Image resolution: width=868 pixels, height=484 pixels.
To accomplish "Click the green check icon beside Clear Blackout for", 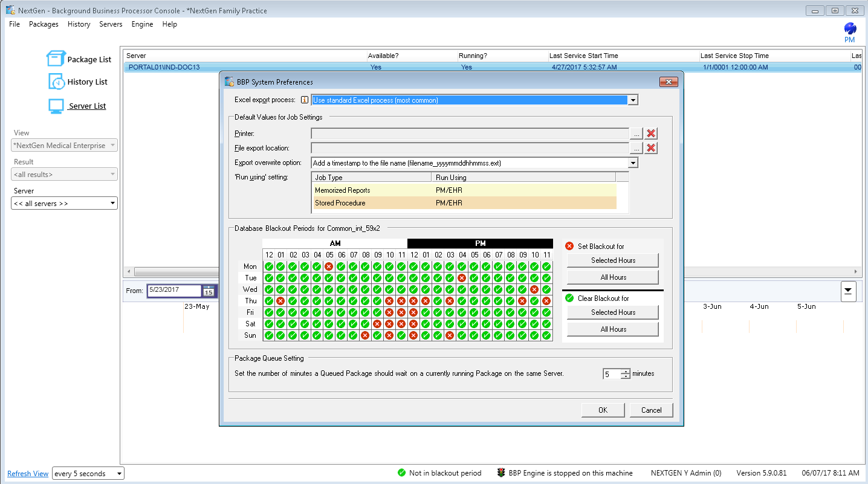I will click(x=569, y=298).
